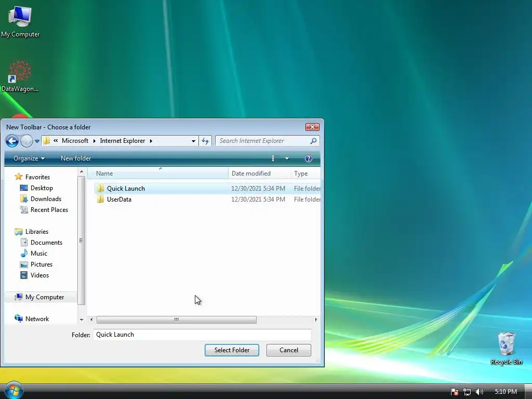The image size is (532, 399).
Task: Click the New folder command
Action: [76, 158]
